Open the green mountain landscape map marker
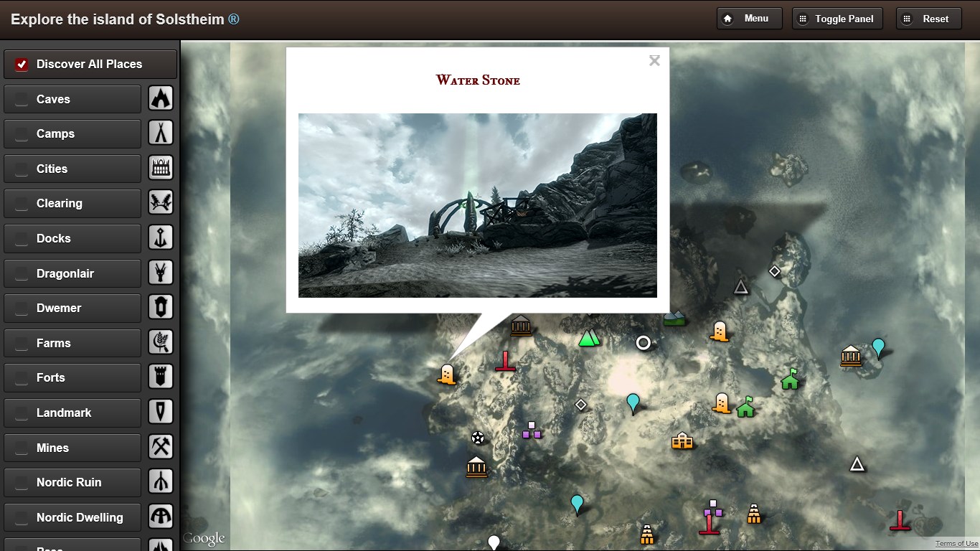This screenshot has width=980, height=551. point(674,318)
